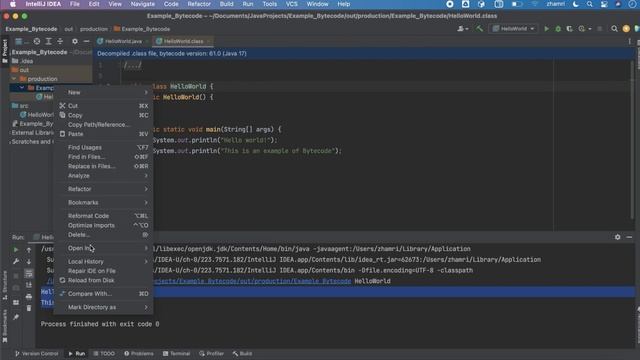Open the Profile run options dropdown

(x=584, y=29)
